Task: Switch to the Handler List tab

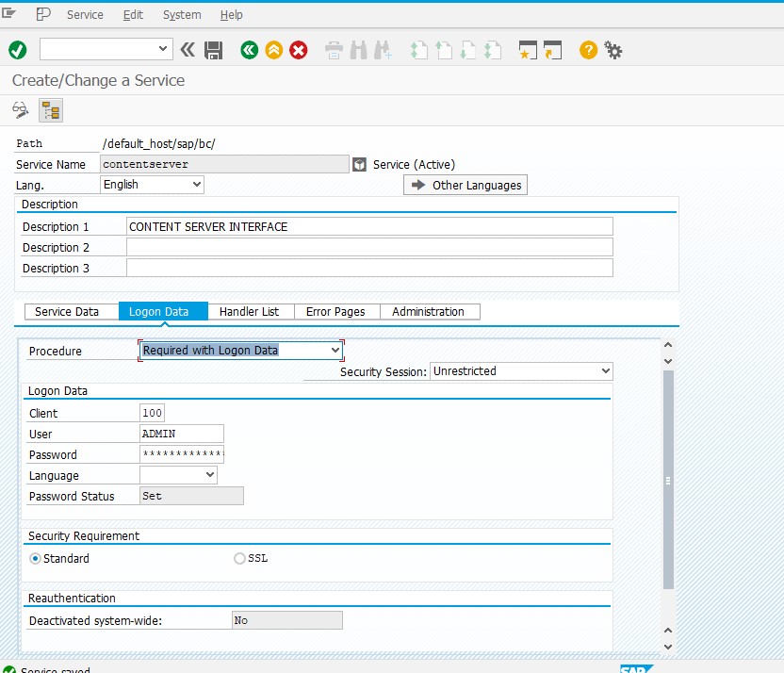Action: [x=251, y=311]
